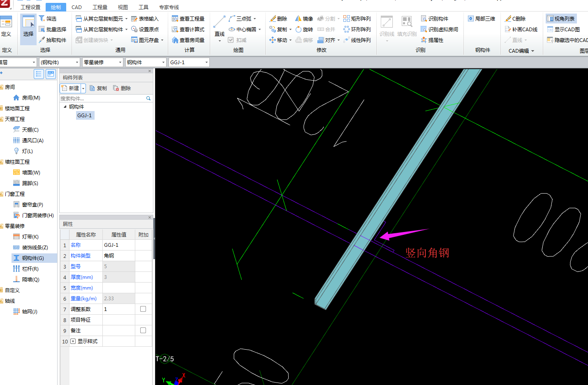Click the 新建 new component button

70,88
